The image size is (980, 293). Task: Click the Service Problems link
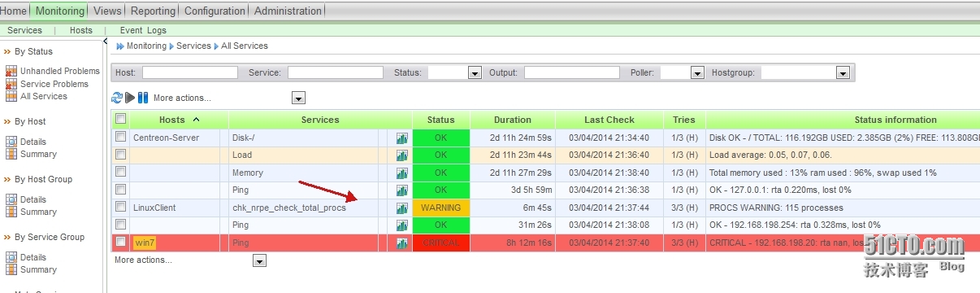point(54,84)
